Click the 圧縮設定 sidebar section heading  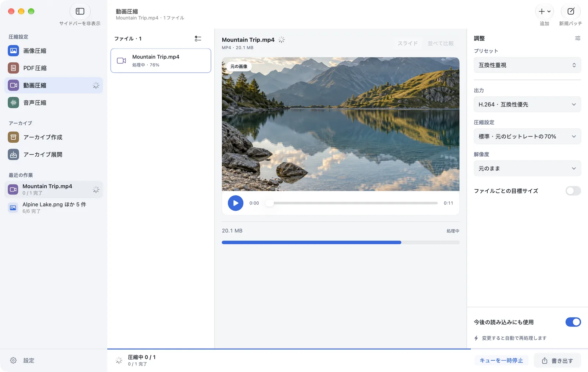point(18,37)
